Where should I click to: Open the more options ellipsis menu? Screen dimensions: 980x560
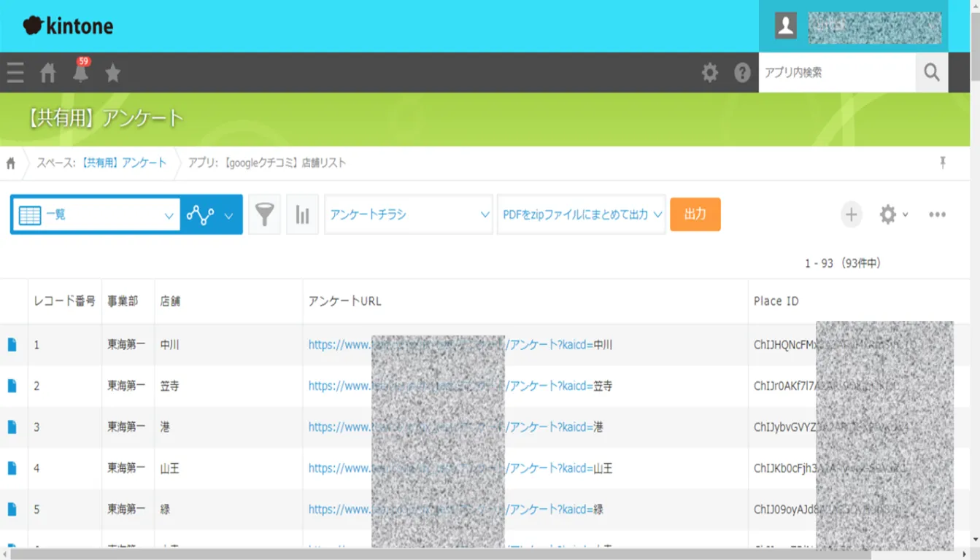point(937,214)
